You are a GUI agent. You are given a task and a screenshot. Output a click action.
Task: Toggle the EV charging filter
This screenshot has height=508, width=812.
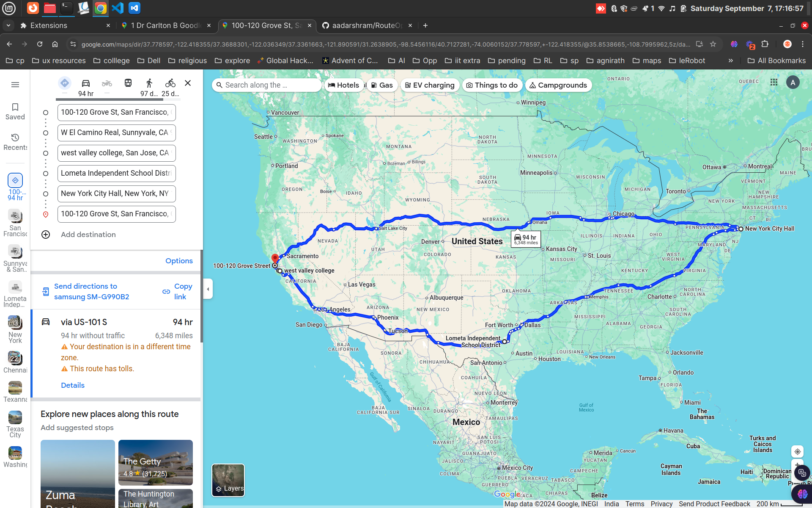pyautogui.click(x=430, y=85)
